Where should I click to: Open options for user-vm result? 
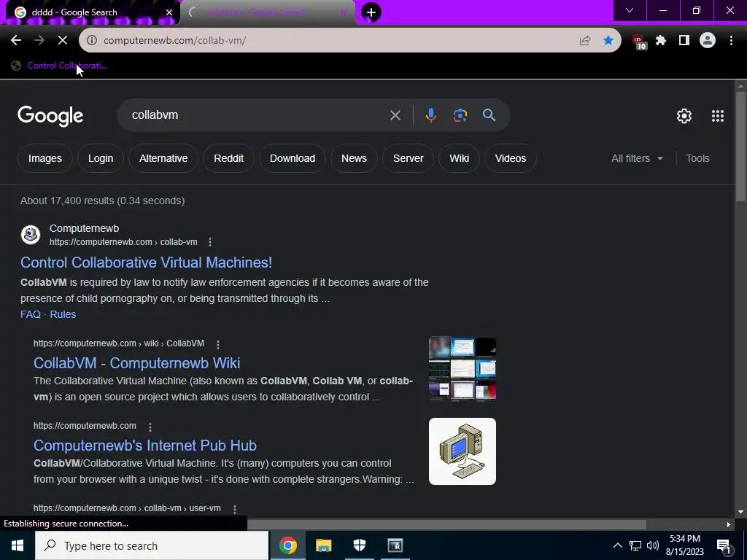234,509
